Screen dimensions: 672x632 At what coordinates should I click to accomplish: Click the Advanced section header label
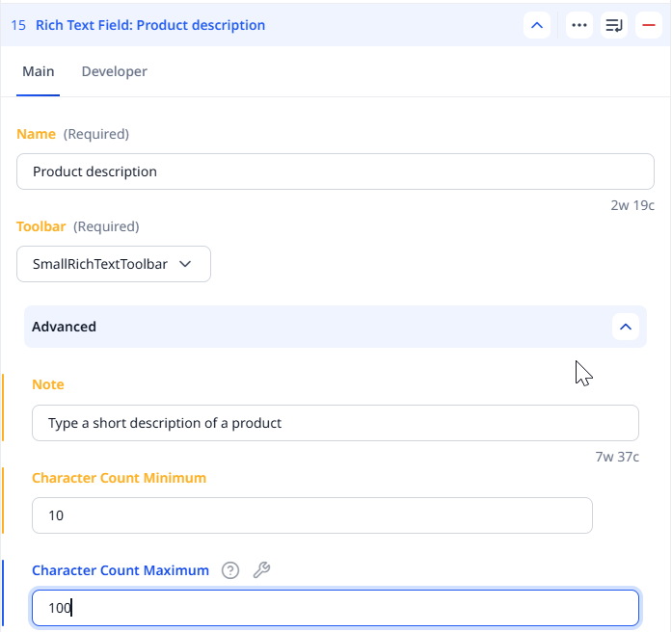tap(64, 327)
